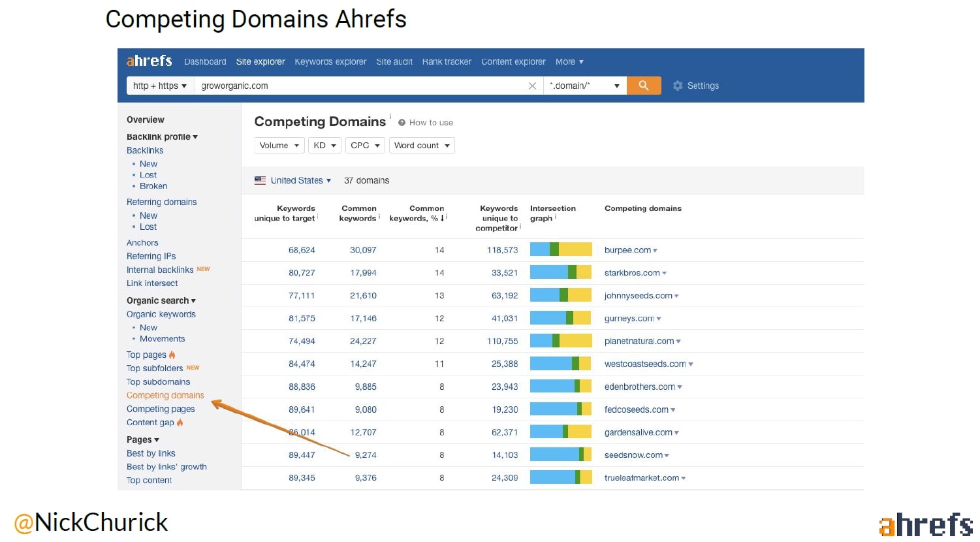
Task: Click info icon beside Intersection graph header
Action: pos(556,217)
